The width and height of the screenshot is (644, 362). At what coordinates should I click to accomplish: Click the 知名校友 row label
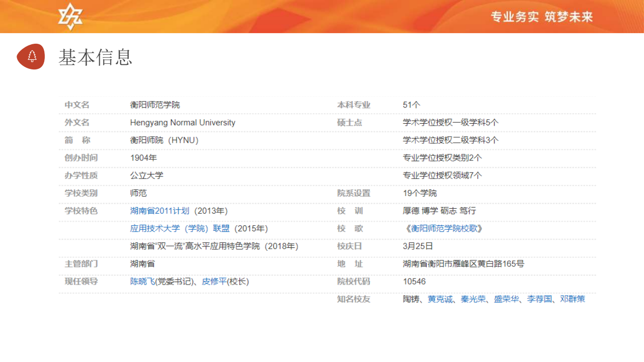click(x=353, y=299)
